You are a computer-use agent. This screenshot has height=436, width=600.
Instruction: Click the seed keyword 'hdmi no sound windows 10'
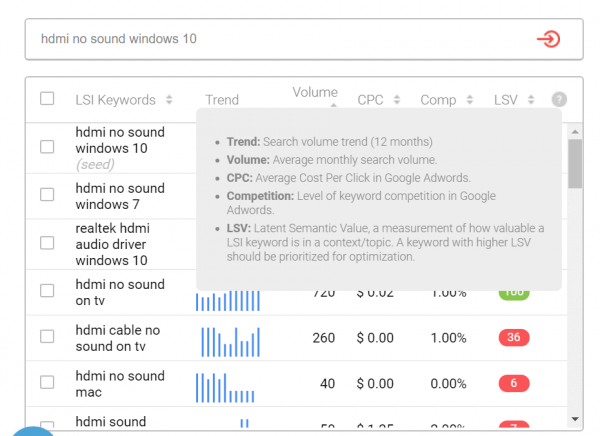[x=120, y=140]
